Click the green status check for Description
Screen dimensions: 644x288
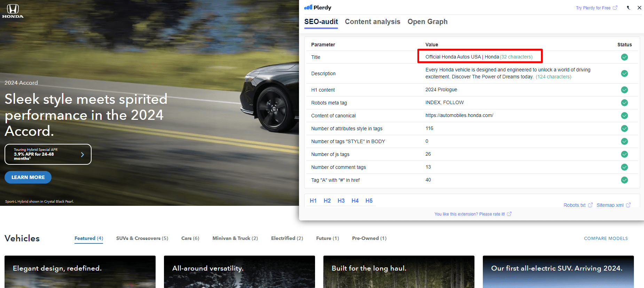(625, 73)
